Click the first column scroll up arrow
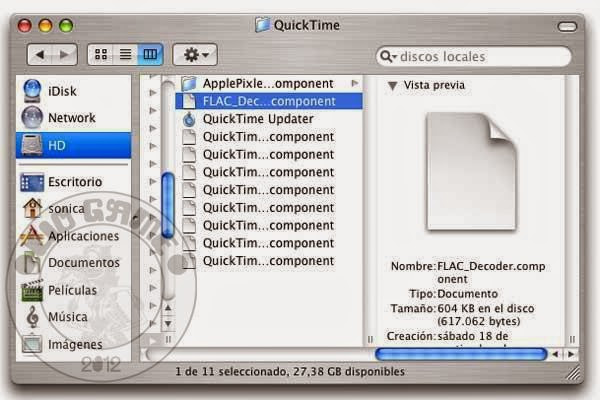Image resolution: width=600 pixels, height=400 pixels. tap(168, 307)
